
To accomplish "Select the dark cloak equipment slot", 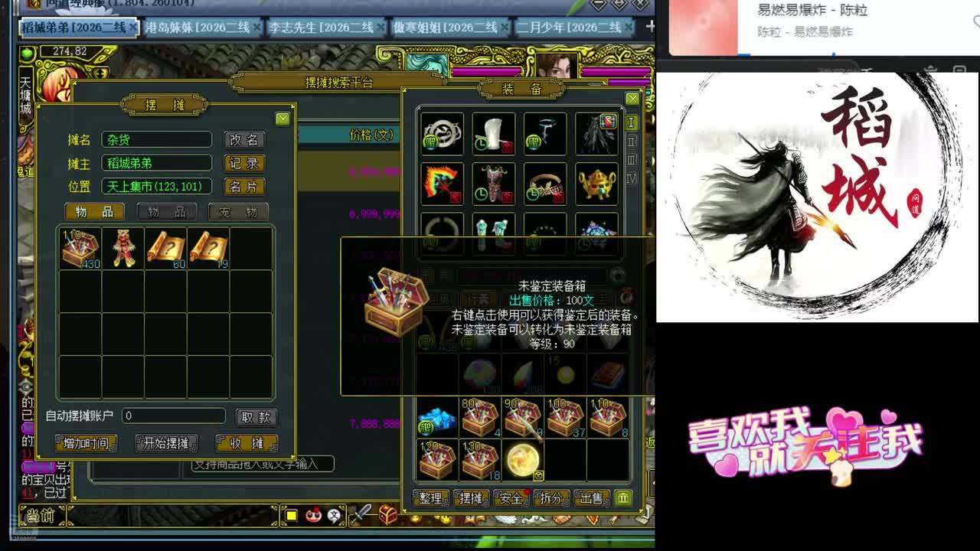I will coord(596,134).
